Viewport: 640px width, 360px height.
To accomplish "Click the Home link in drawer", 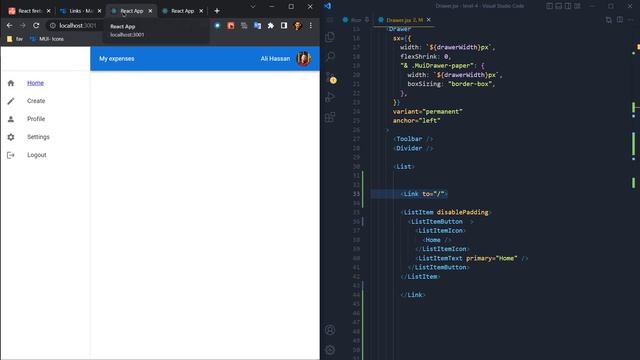I will (36, 83).
